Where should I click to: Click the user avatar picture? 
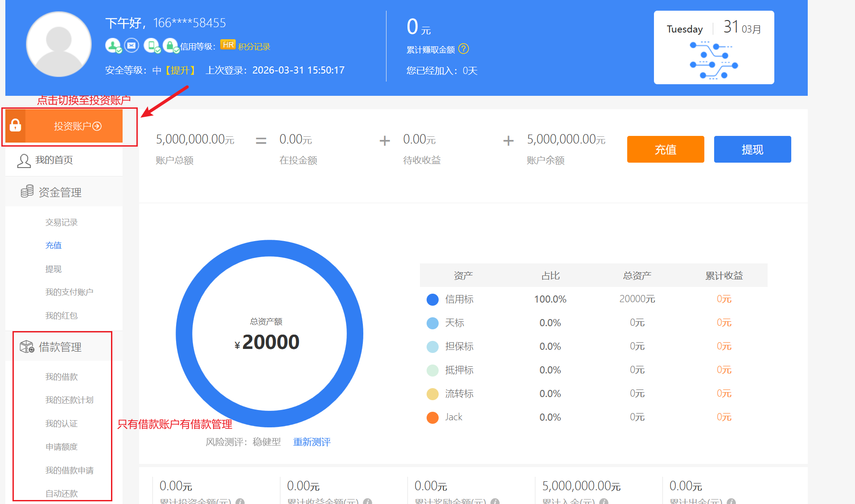tap(59, 45)
